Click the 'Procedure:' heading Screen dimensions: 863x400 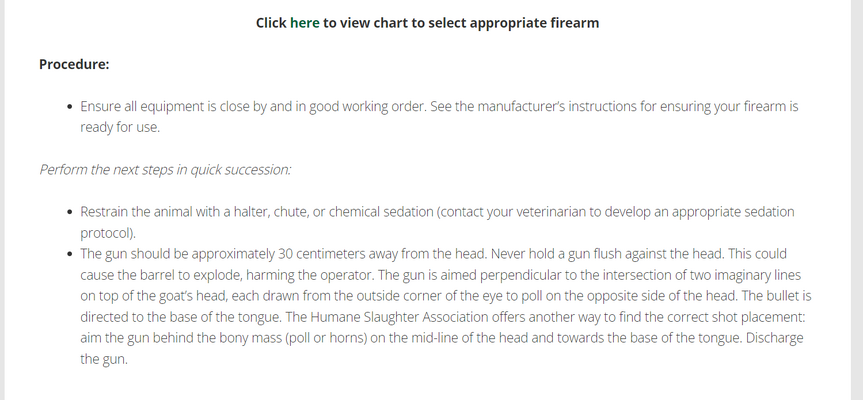74,64
